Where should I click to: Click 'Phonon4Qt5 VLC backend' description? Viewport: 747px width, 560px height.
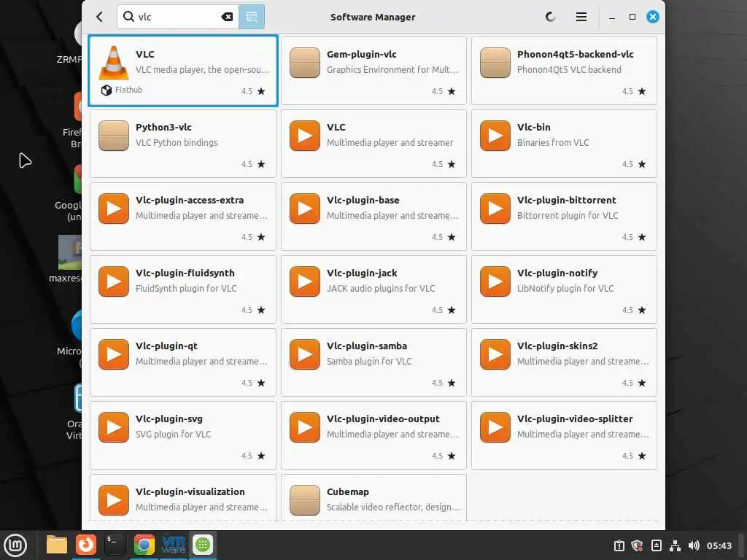pyautogui.click(x=569, y=69)
